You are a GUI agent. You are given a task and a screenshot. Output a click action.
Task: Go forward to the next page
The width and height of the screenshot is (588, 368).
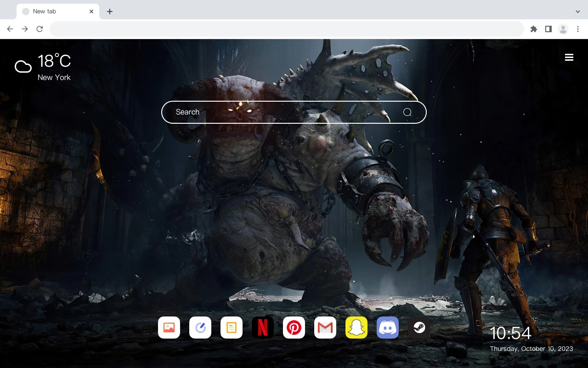pos(25,29)
